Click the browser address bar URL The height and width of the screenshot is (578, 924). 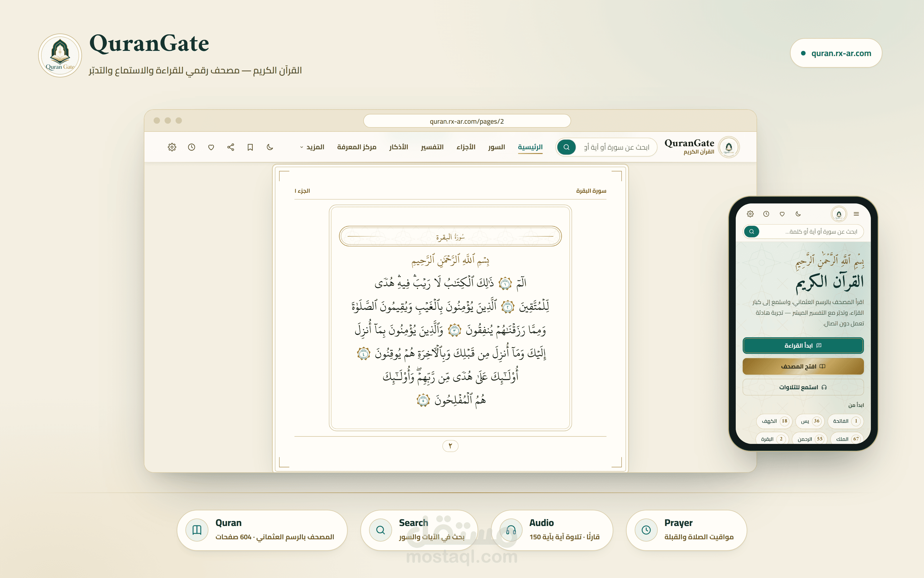(x=467, y=121)
